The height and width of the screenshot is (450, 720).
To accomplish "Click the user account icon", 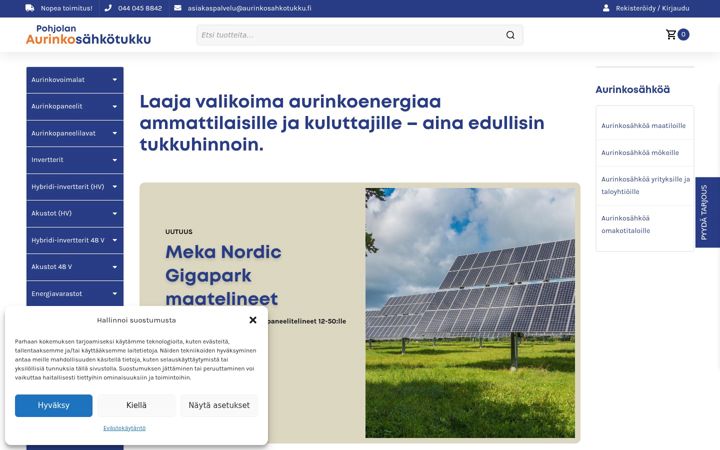I will point(606,8).
